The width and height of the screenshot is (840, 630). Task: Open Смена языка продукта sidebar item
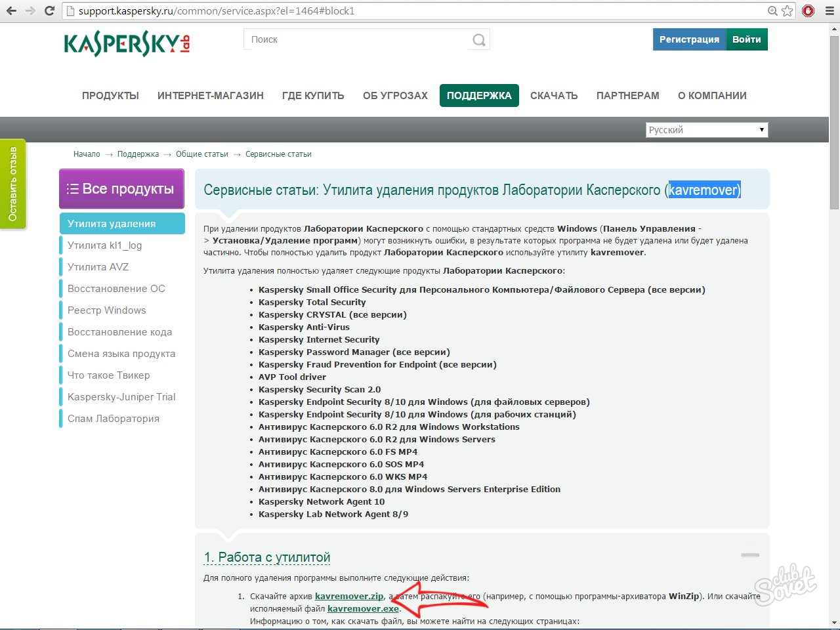pos(121,354)
